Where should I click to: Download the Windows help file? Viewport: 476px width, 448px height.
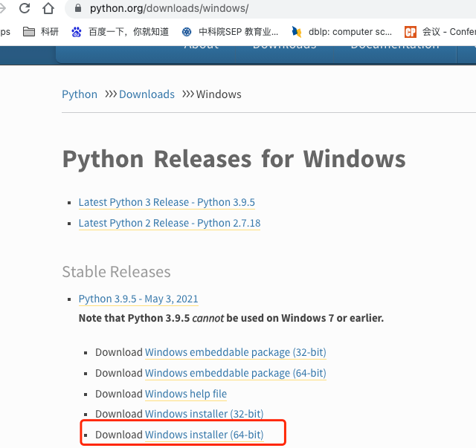pyautogui.click(x=186, y=394)
